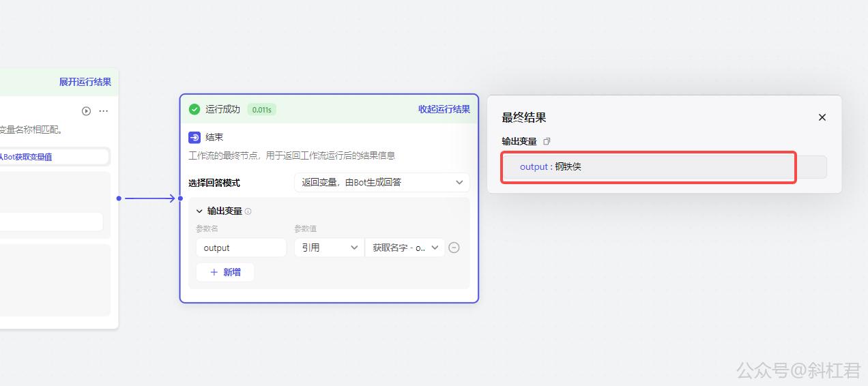Copy output variables icon next to 输出变量

click(547, 141)
